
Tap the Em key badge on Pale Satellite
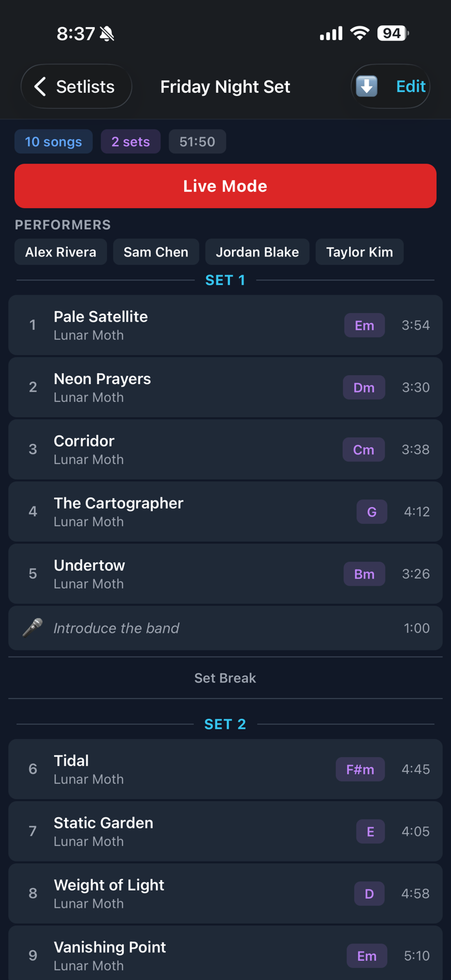click(364, 325)
